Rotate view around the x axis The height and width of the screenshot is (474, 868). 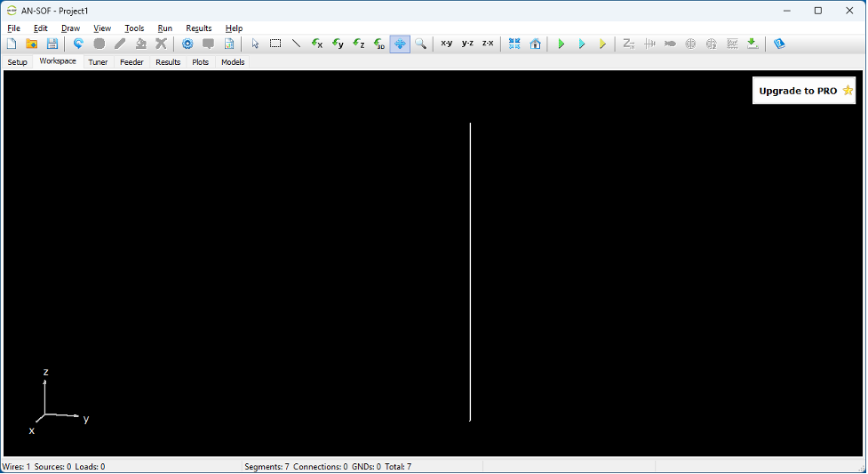317,44
